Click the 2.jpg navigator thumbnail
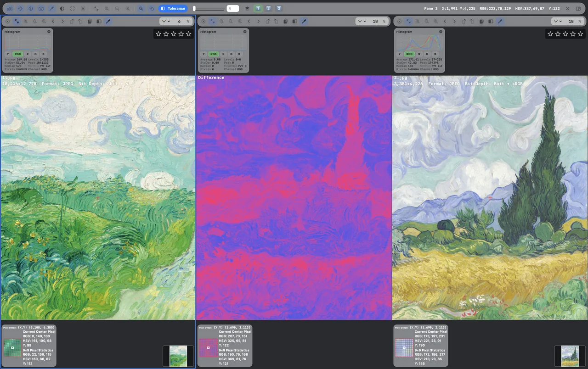The image size is (588, 369). click(570, 356)
